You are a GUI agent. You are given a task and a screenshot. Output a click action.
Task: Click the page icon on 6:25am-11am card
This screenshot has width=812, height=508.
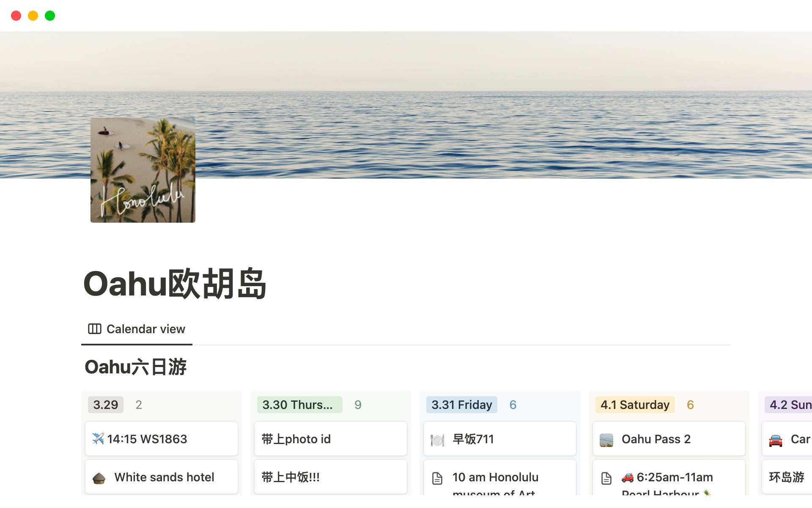click(x=606, y=478)
